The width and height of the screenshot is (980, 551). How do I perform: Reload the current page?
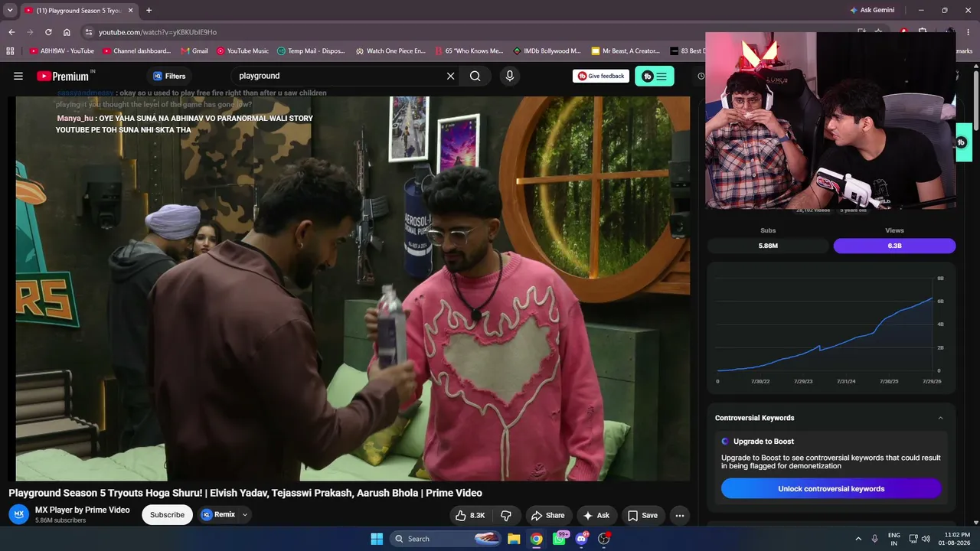point(48,32)
